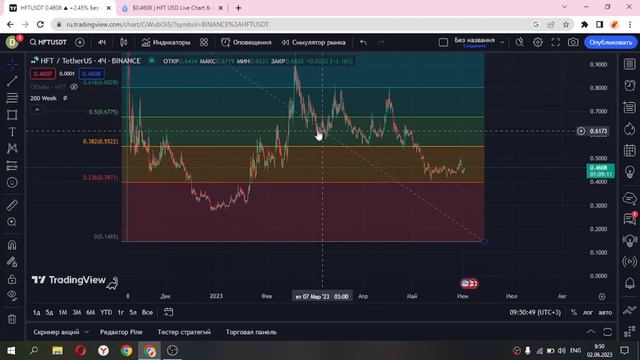Add symbol to compare with plus icon
Screen dimensions: 640x360
point(80,42)
